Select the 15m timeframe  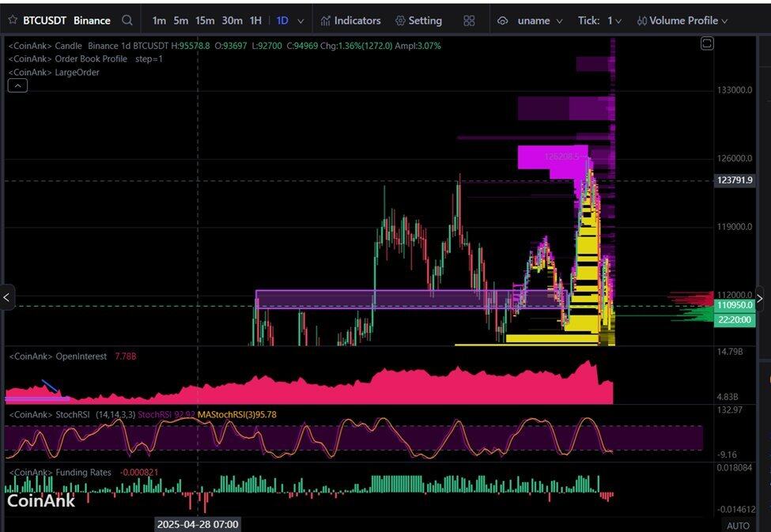(205, 21)
